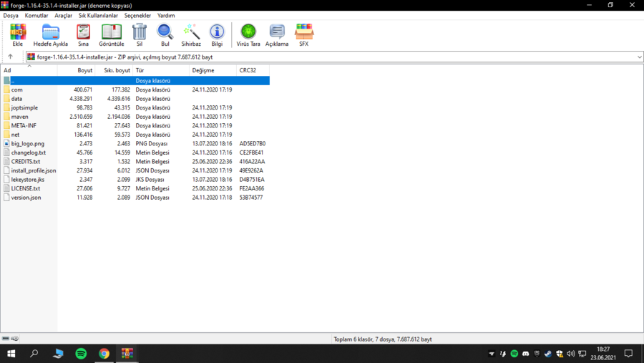Click taskbar clock 18:27
This screenshot has width=644, height=363.
tap(603, 349)
